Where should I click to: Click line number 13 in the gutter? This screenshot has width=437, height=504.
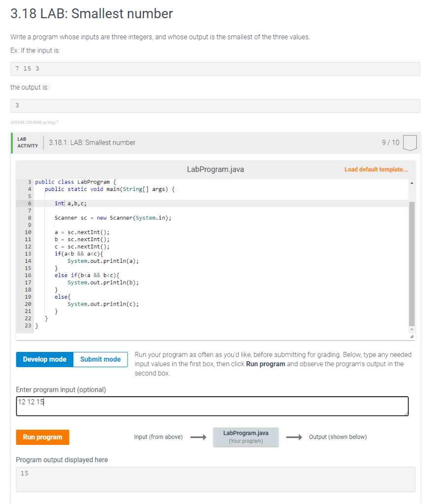[x=28, y=253]
